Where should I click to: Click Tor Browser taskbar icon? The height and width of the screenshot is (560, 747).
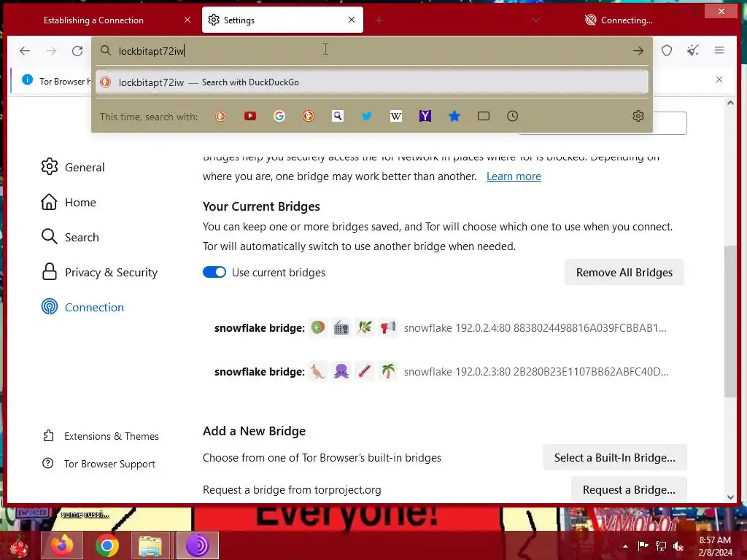pos(197,545)
